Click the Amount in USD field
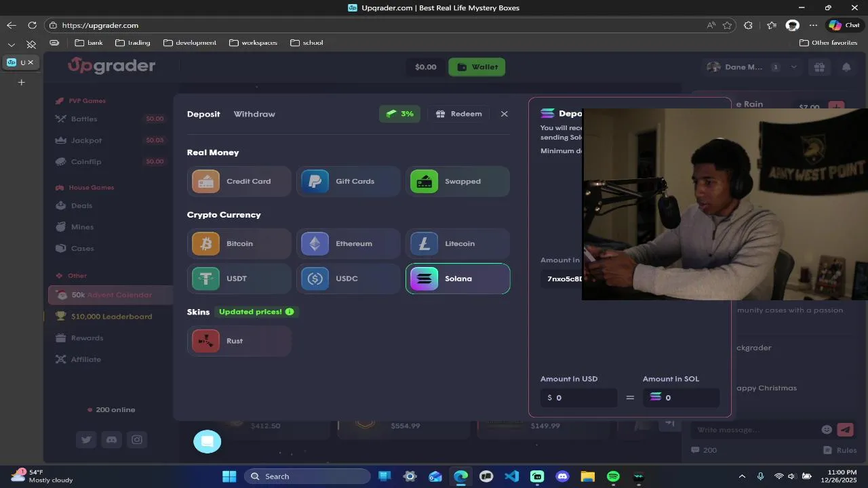Image resolution: width=868 pixels, height=488 pixels. pos(578,398)
